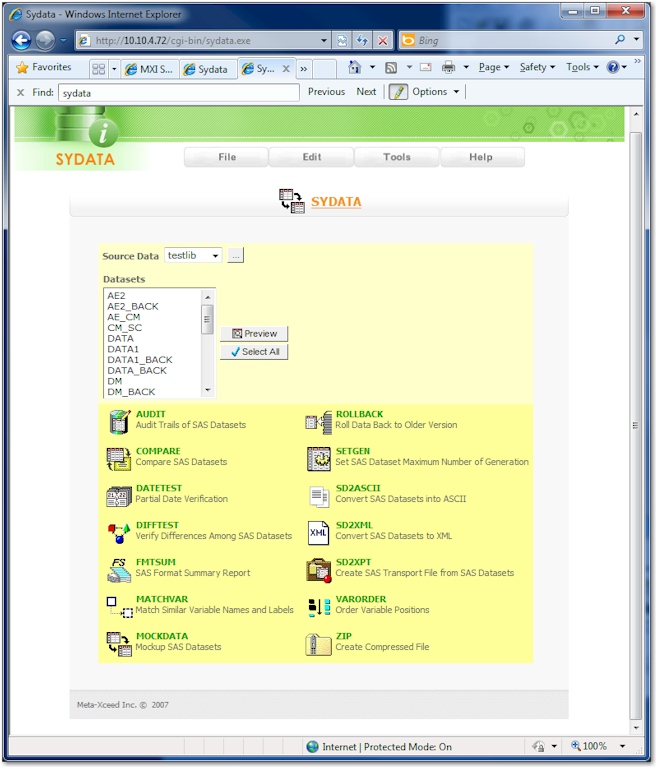Open the AUDIT tool icon
Image resolution: width=658 pixels, height=769 pixels.
(x=119, y=421)
